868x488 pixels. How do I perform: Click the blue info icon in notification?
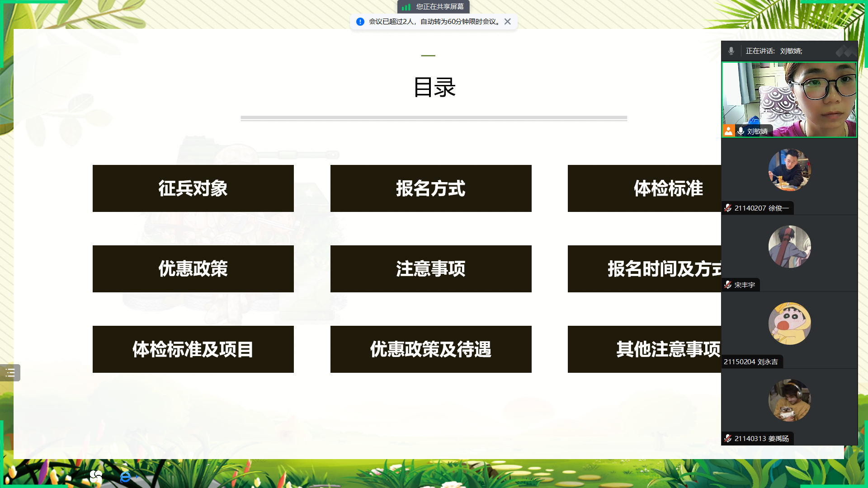(x=360, y=22)
